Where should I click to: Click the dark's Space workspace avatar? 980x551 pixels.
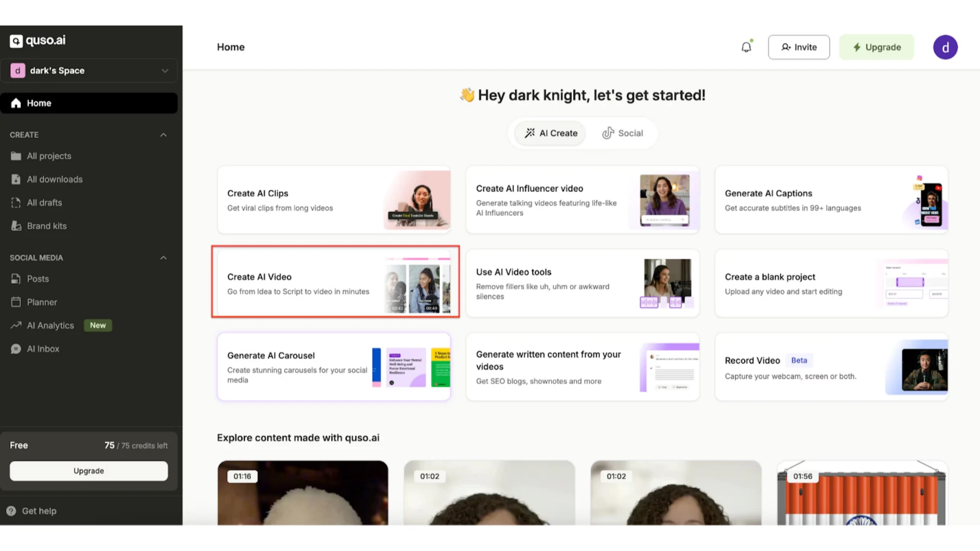pos(18,70)
